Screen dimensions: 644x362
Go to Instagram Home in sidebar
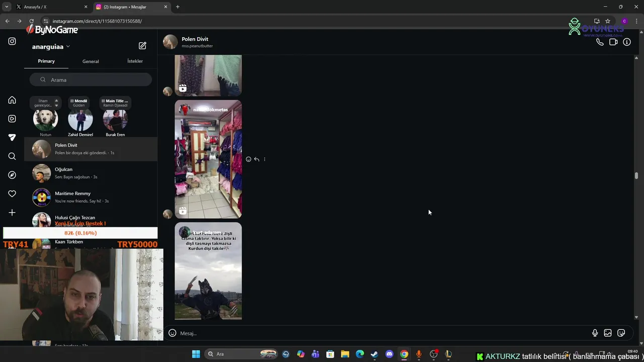(x=12, y=100)
